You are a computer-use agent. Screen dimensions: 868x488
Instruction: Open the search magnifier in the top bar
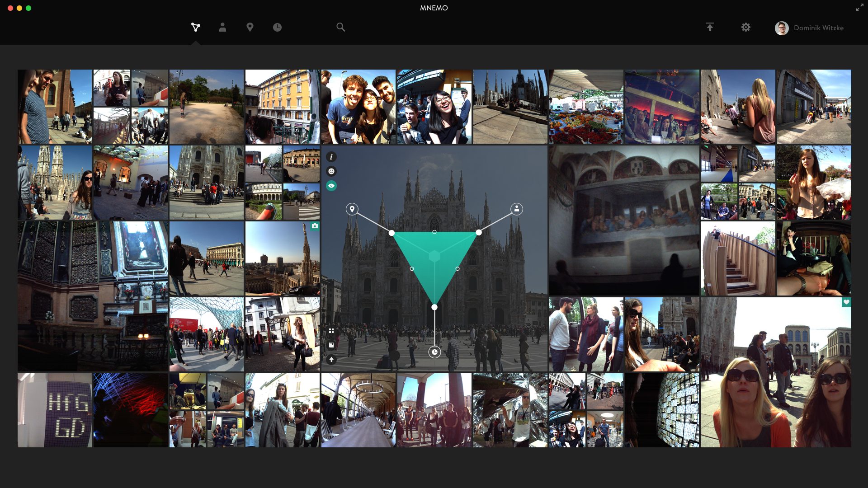click(341, 28)
